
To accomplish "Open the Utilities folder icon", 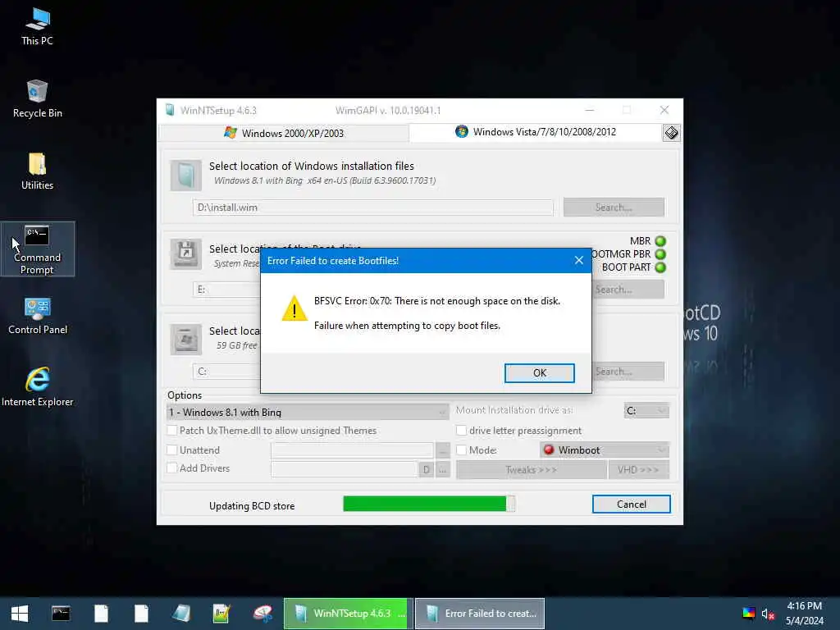I will click(37, 171).
